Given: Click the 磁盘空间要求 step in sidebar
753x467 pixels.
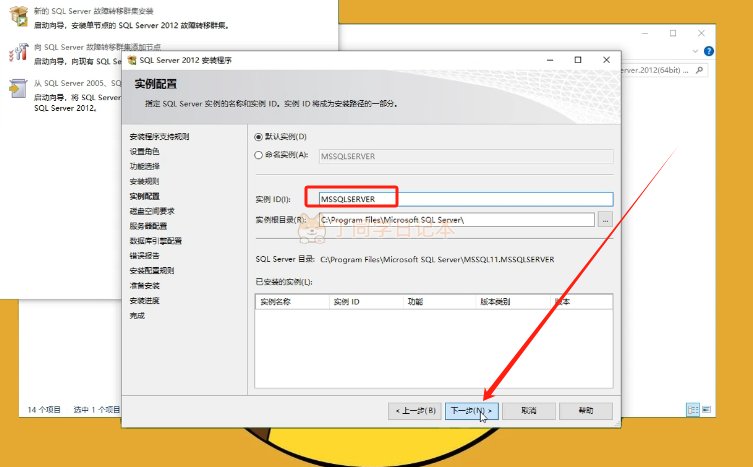Looking at the screenshot, I should pyautogui.click(x=152, y=211).
